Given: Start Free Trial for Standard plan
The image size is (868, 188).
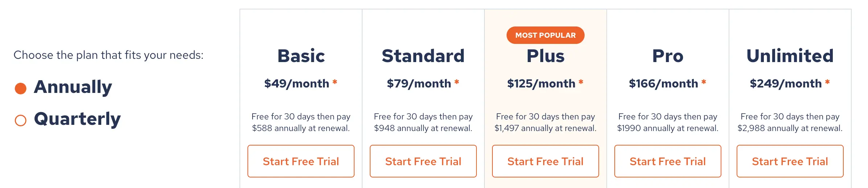Looking at the screenshot, I should tap(423, 161).
